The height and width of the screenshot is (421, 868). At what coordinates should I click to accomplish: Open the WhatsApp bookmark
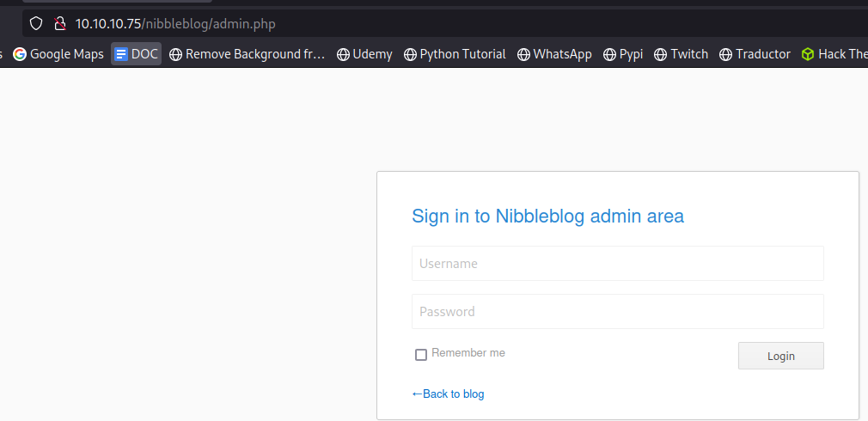point(554,54)
